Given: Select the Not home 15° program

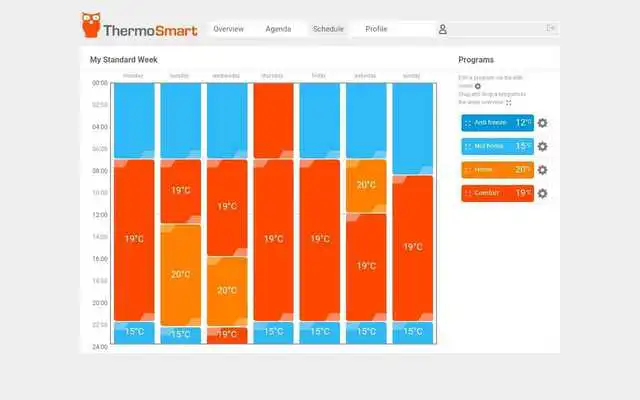Looking at the screenshot, I should point(498,147).
